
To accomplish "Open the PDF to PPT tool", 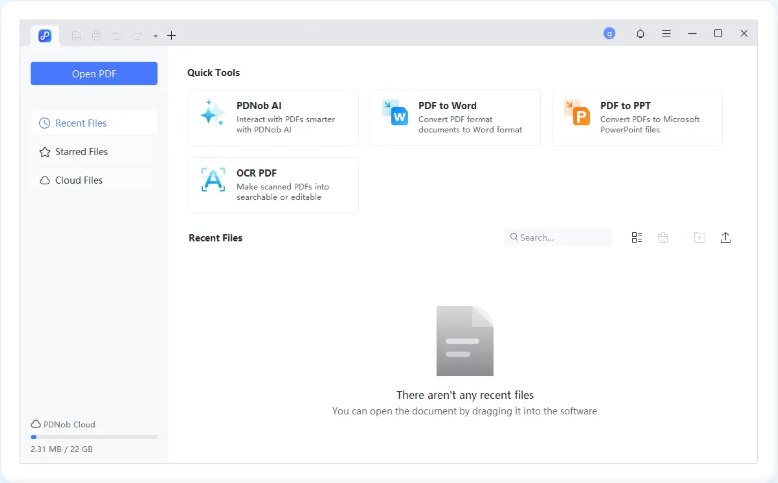I will pos(637,118).
